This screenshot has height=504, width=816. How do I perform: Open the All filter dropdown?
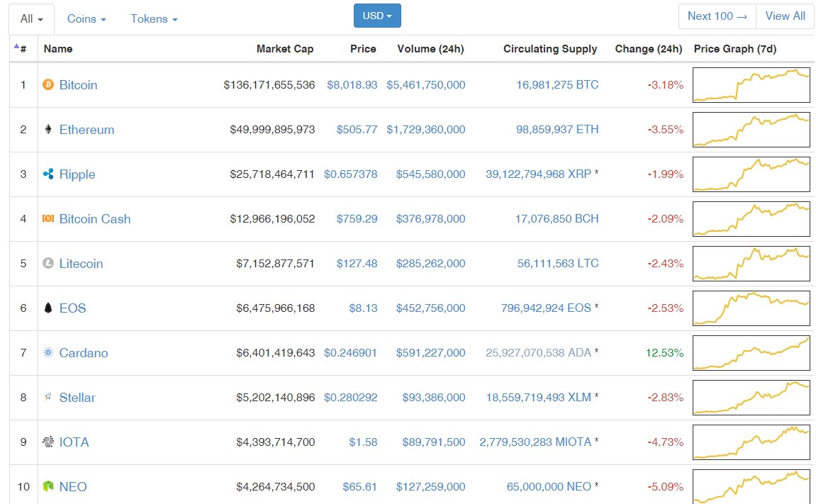[x=31, y=19]
